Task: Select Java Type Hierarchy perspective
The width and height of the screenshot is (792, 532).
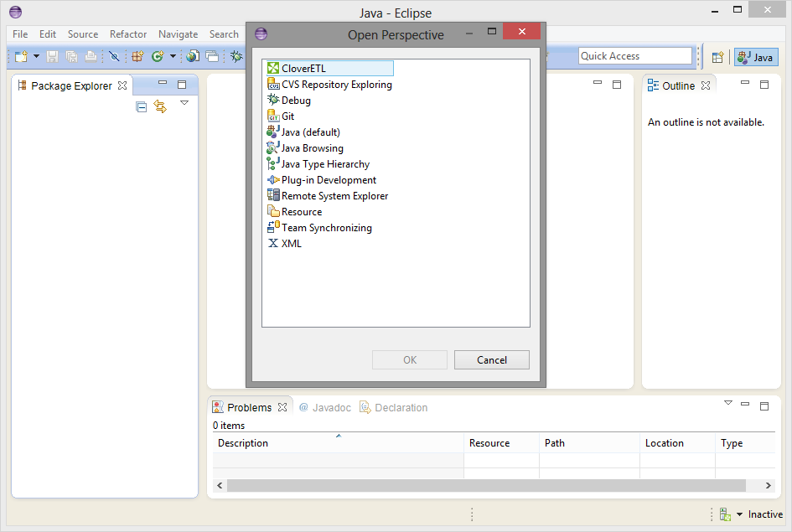Action: coord(318,164)
